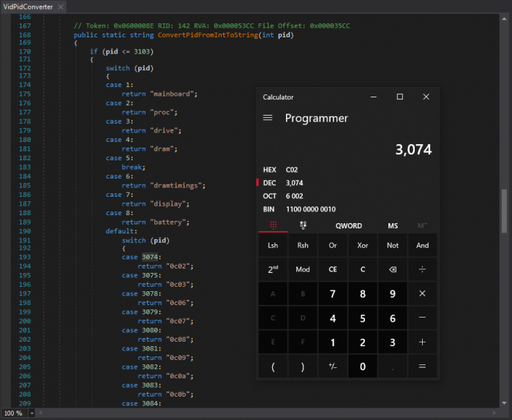512x420 pixels.
Task: Click line number 190 in the gutter
Action: [x=25, y=231]
